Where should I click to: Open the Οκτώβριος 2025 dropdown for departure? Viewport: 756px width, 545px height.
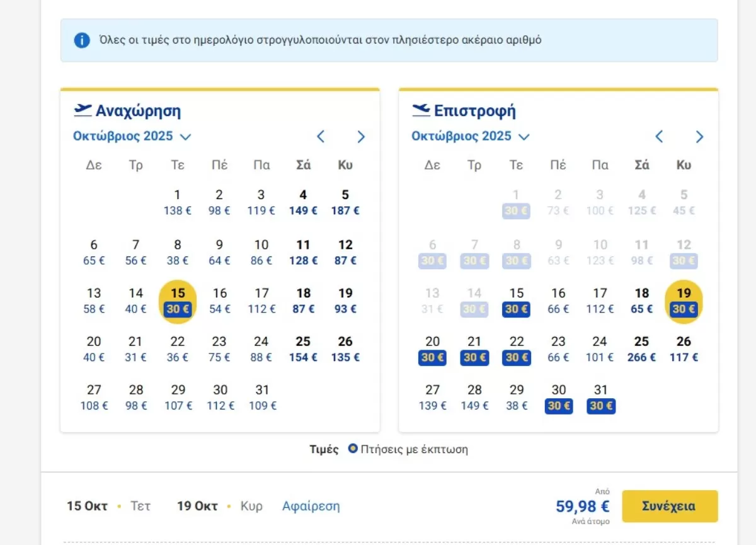[x=132, y=136]
